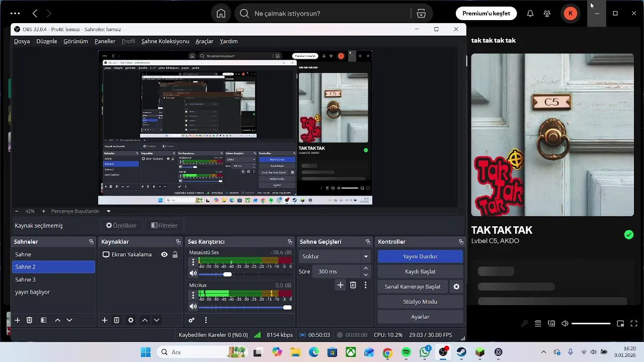The height and width of the screenshot is (362, 644).
Task: Toggle Ekran Yakalama lock icon
Action: point(175,254)
